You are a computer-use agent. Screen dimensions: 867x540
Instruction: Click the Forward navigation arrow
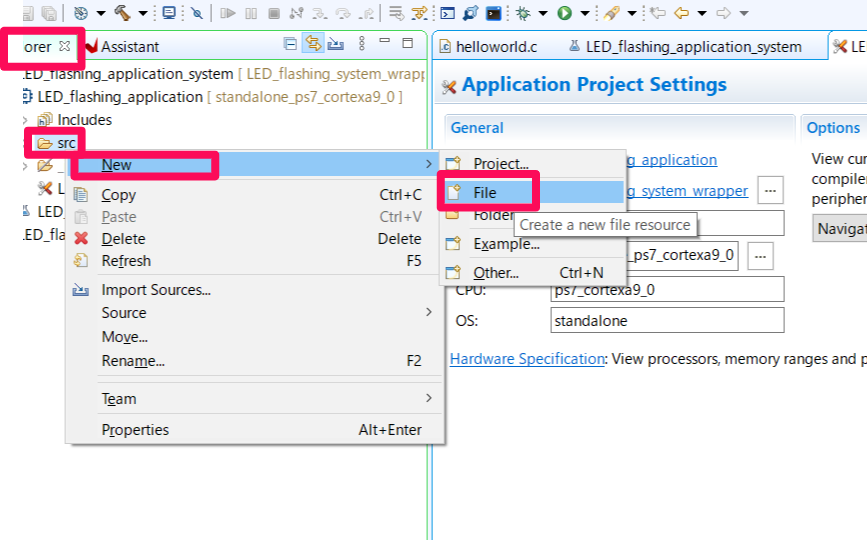click(723, 13)
